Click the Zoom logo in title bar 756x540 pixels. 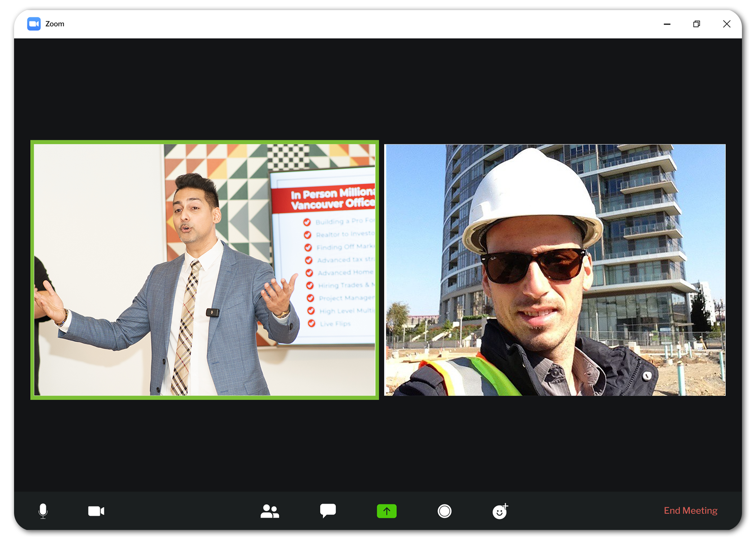[34, 24]
